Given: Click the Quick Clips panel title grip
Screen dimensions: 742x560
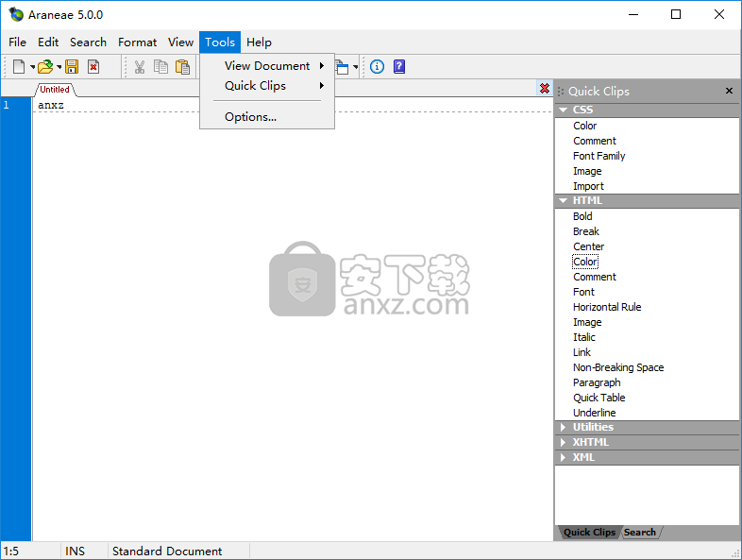Looking at the screenshot, I should click(x=561, y=91).
